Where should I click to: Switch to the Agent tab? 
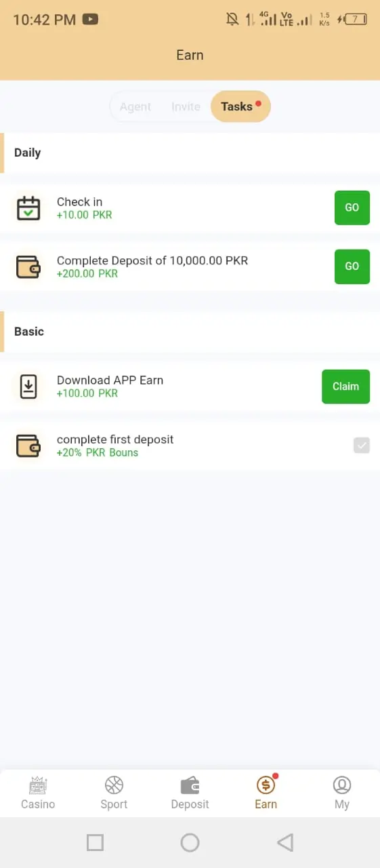pyautogui.click(x=135, y=106)
